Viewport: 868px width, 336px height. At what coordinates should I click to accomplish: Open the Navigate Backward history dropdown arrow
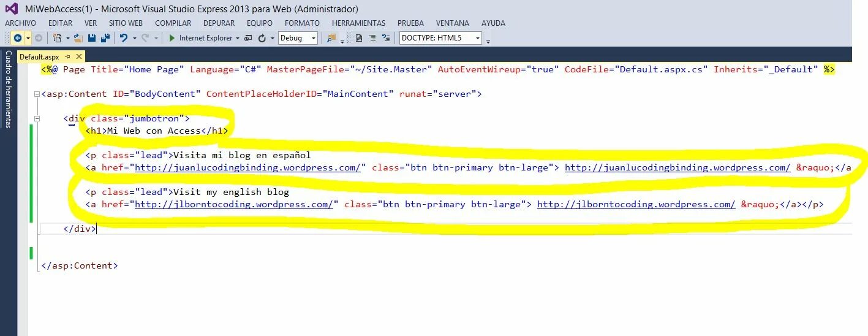[28, 38]
